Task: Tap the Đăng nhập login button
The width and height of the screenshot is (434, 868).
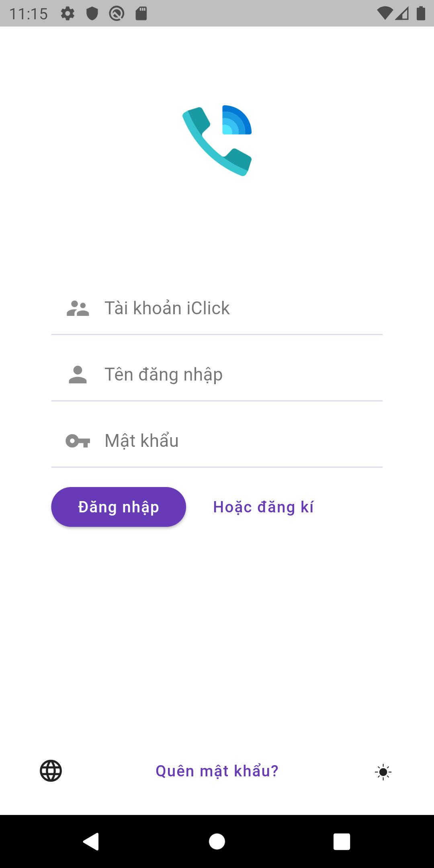Action: pyautogui.click(x=119, y=507)
